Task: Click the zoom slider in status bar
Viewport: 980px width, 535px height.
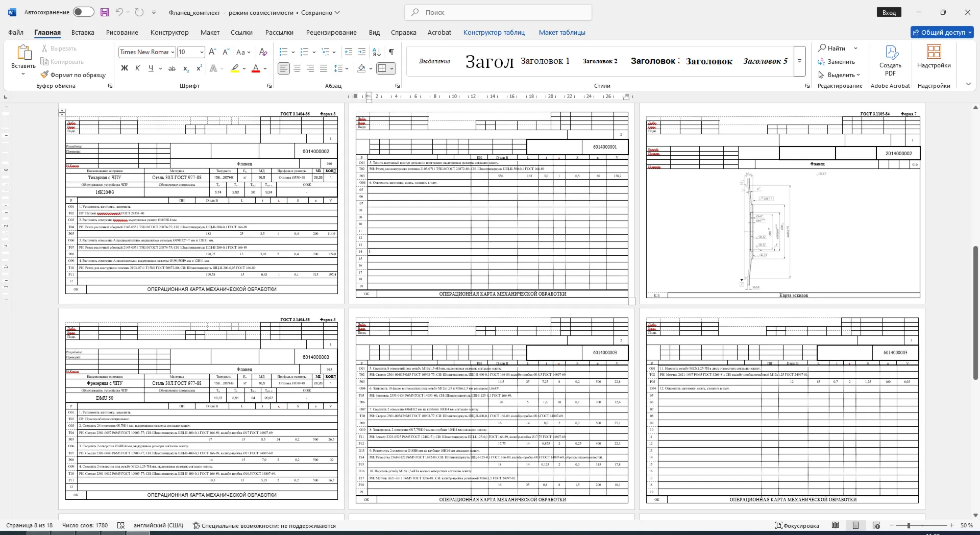Action: tap(909, 525)
